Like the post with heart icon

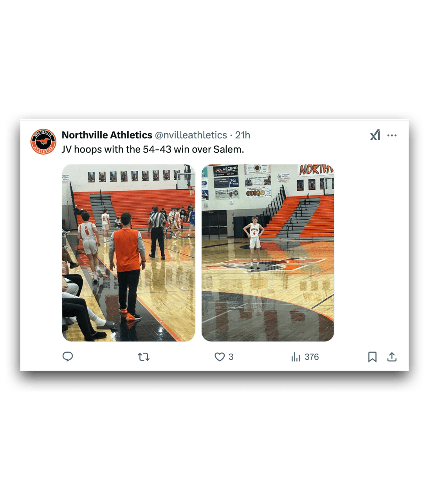tap(220, 357)
